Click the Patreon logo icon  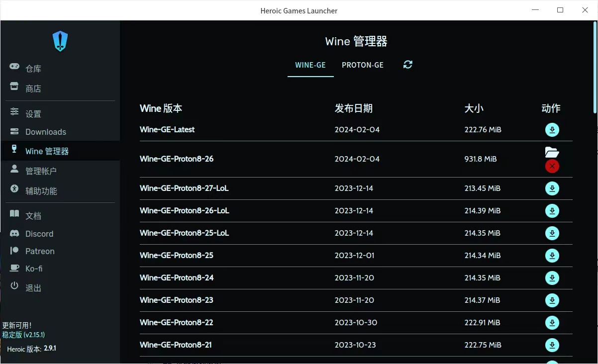[x=14, y=251]
